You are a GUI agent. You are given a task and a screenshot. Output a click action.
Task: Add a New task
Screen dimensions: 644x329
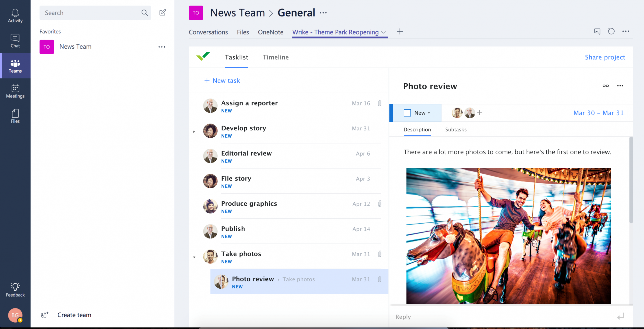pyautogui.click(x=222, y=81)
